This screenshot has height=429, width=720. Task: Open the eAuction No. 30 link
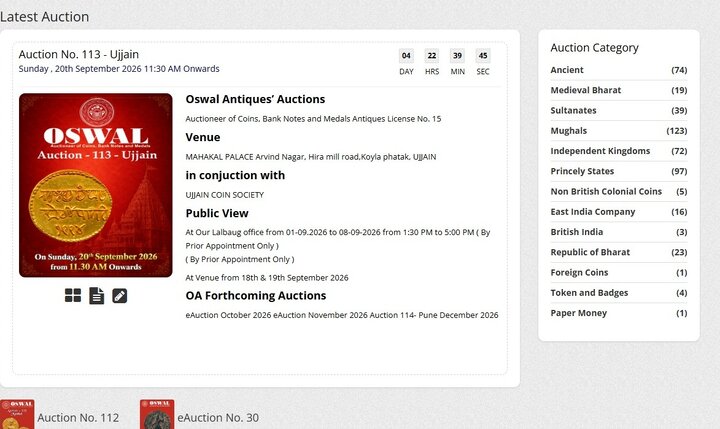(x=218, y=418)
